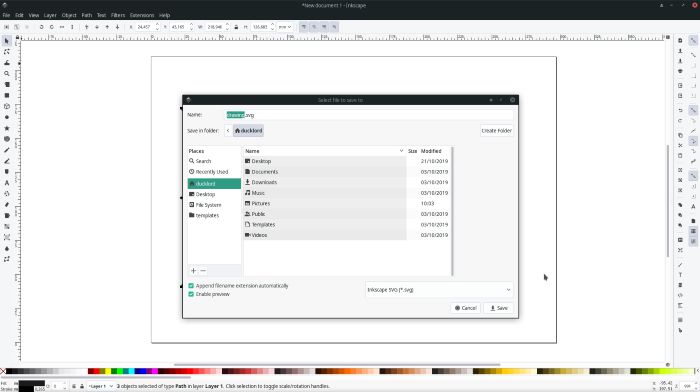
Task: Toggle scale rounded corners option
Action: tap(314, 27)
